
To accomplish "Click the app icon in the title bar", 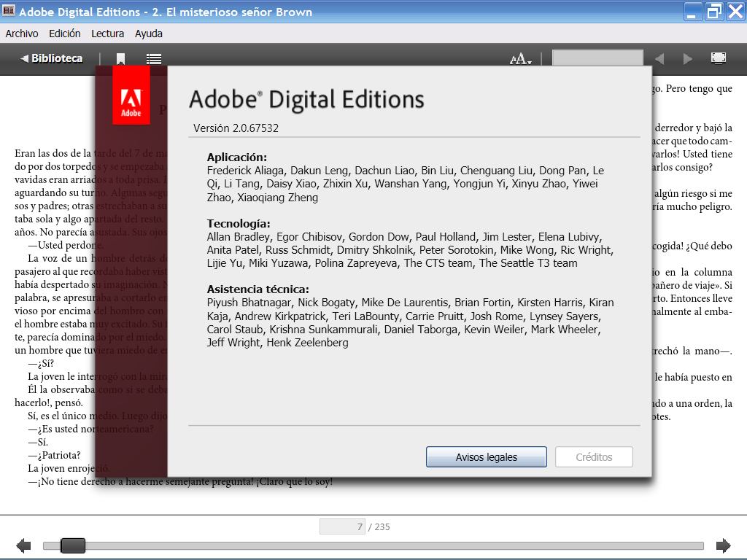I will 9,10.
